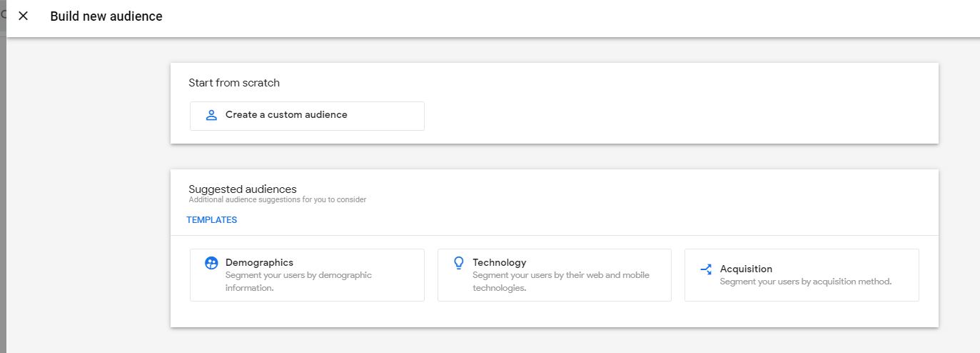Image resolution: width=980 pixels, height=353 pixels.
Task: Click the Technology lightbulb icon
Action: (459, 263)
